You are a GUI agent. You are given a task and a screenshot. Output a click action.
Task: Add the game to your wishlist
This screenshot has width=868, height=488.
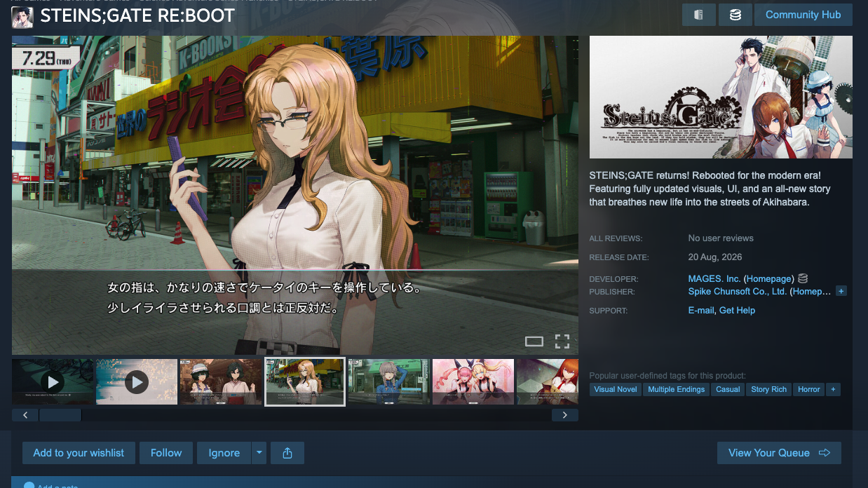[x=79, y=453]
